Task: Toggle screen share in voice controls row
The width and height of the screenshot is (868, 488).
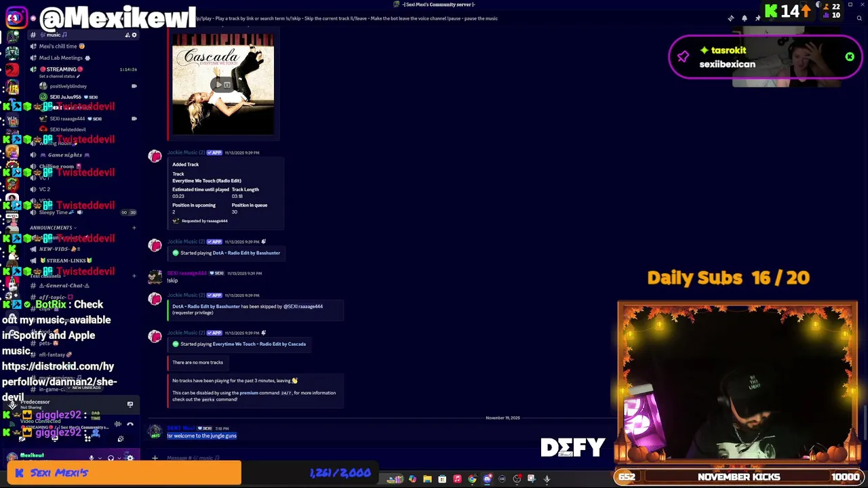Action: (x=54, y=439)
